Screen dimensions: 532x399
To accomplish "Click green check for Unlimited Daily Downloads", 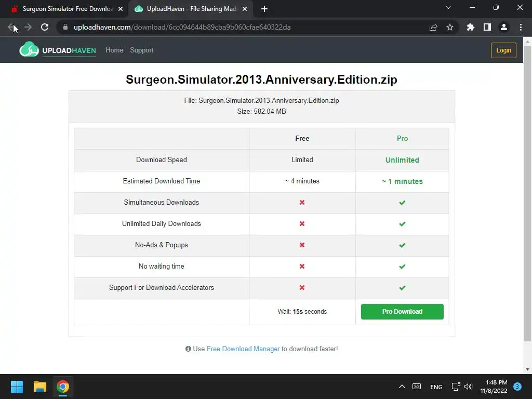I will (x=402, y=224).
